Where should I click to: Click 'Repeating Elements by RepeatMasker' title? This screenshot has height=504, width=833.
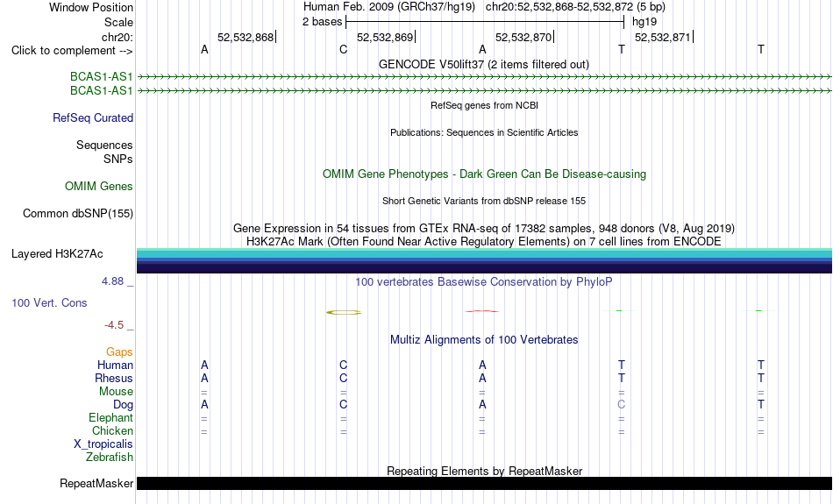pos(485,471)
